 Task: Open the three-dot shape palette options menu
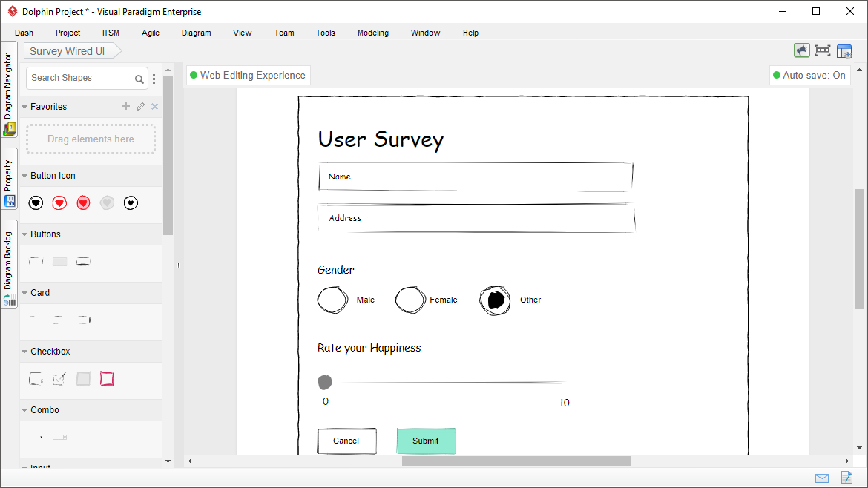click(154, 79)
